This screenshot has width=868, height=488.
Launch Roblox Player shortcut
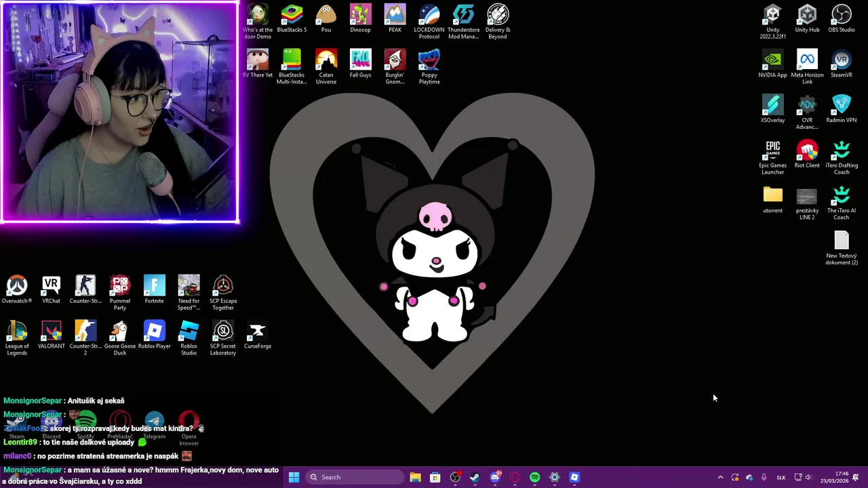154,335
